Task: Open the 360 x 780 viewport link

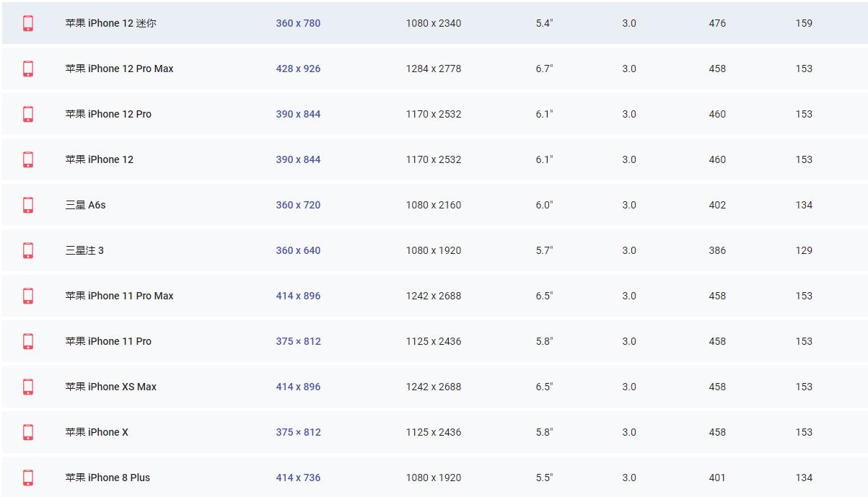Action: coord(298,23)
